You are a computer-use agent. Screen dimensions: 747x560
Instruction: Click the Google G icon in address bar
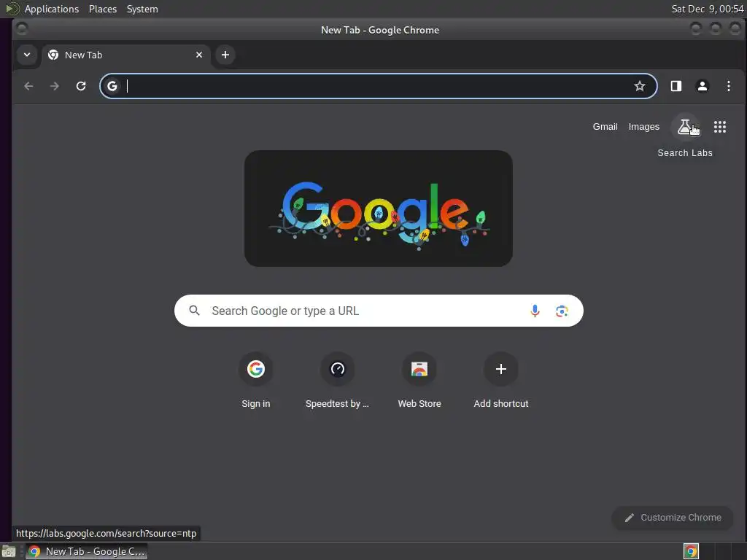tap(112, 86)
